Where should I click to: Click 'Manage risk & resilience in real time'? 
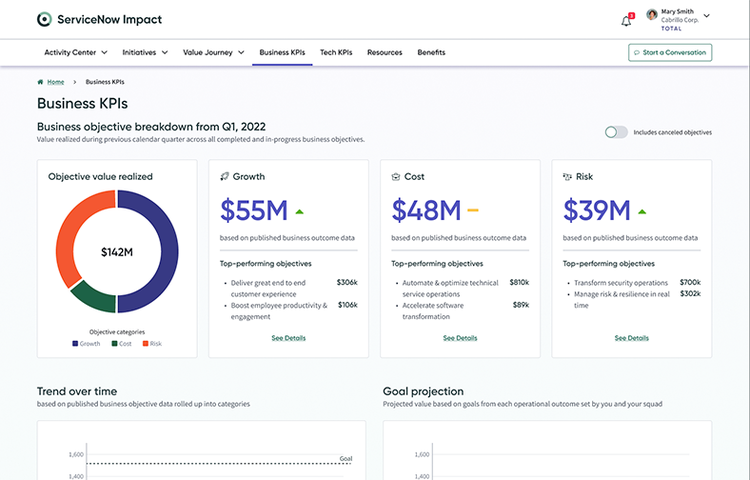[x=621, y=299]
